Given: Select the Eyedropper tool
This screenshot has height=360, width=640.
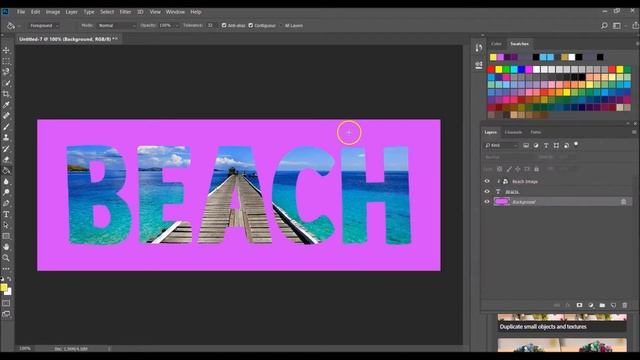Looking at the screenshot, I should [6, 105].
